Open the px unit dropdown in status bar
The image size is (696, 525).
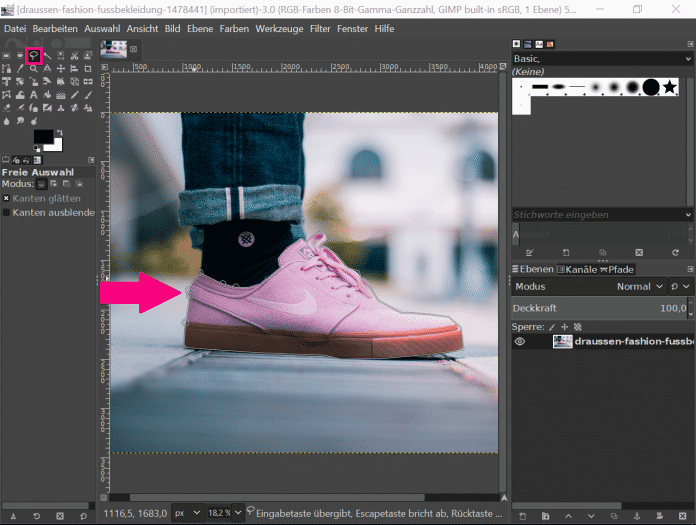pyautogui.click(x=186, y=512)
